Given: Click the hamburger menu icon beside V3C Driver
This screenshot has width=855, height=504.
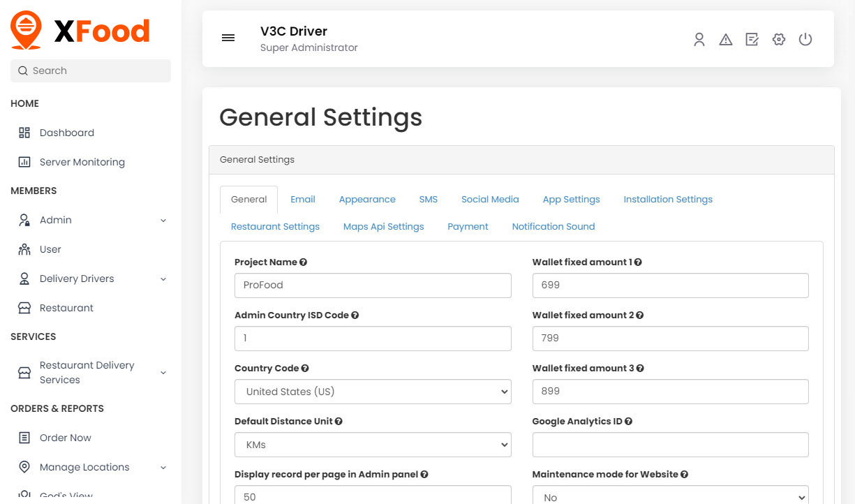Looking at the screenshot, I should tap(228, 38).
